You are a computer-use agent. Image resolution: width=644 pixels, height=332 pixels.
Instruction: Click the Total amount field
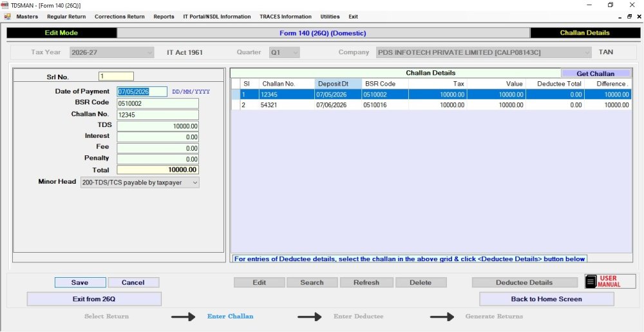click(x=158, y=170)
